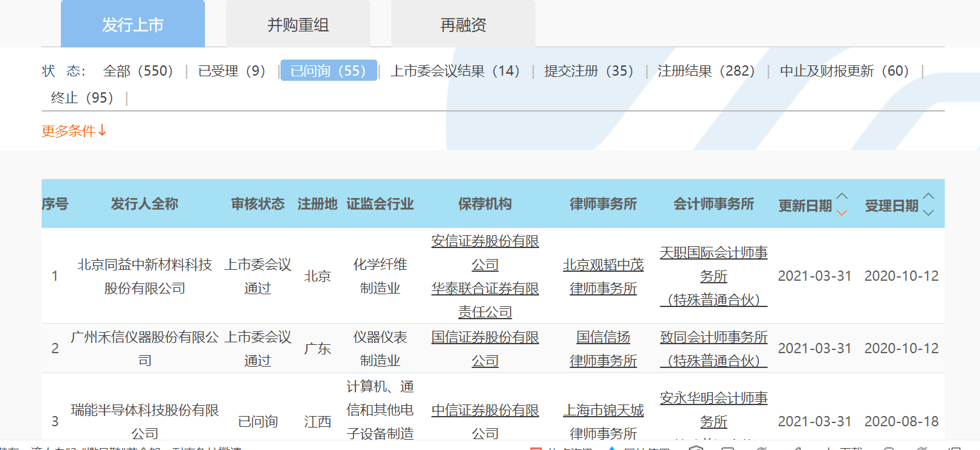Viewport: 980px width, 450px height.
Task: Open issuer 北京同益中新材料科技股份有限公司
Action: [145, 276]
